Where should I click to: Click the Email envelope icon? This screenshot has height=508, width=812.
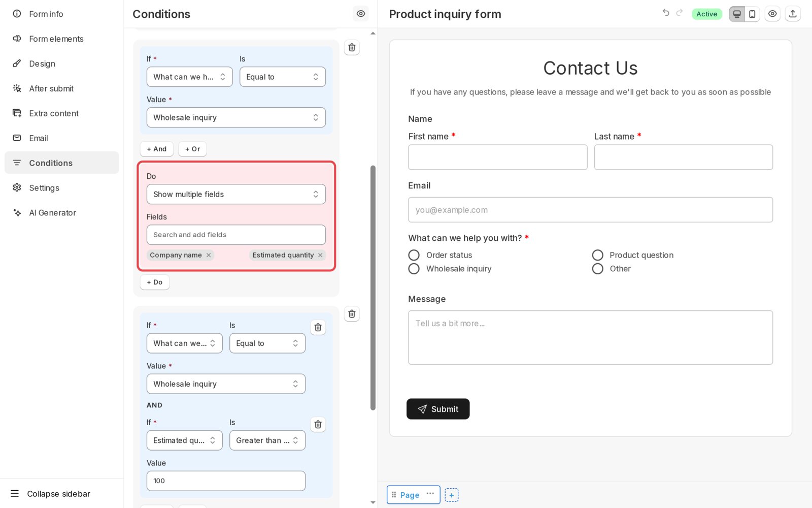click(17, 138)
